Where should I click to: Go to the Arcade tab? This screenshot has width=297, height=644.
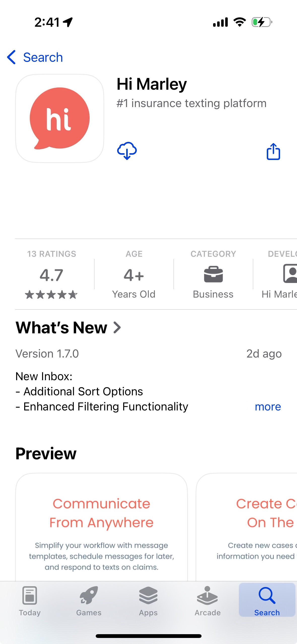point(208,600)
